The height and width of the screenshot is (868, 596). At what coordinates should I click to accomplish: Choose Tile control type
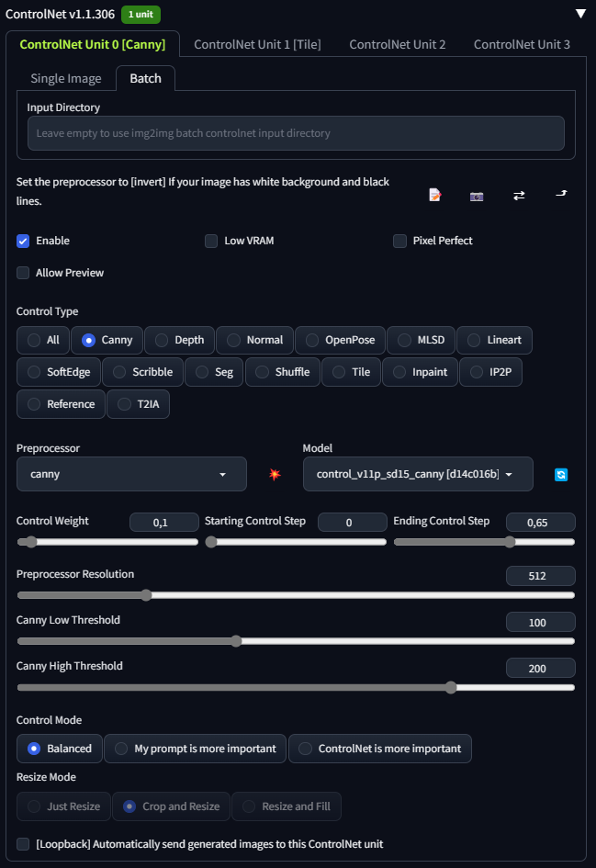click(351, 372)
